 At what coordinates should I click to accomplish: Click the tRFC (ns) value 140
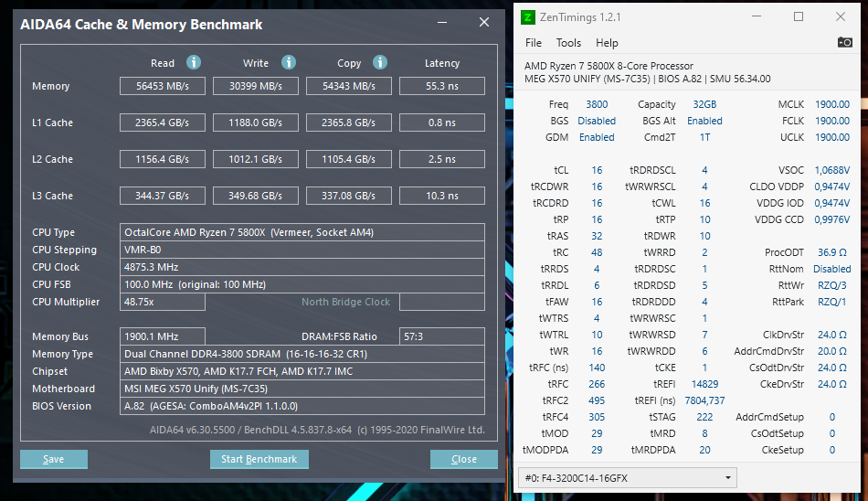pyautogui.click(x=597, y=368)
